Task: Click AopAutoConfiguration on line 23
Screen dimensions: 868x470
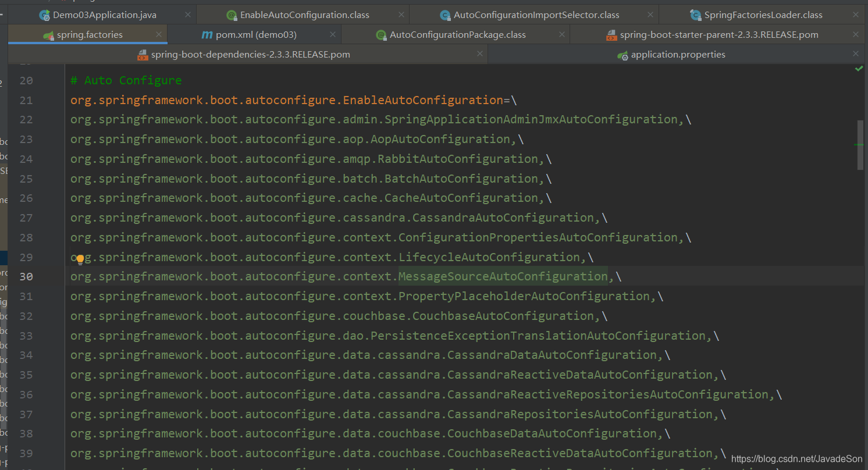Action: click(440, 139)
